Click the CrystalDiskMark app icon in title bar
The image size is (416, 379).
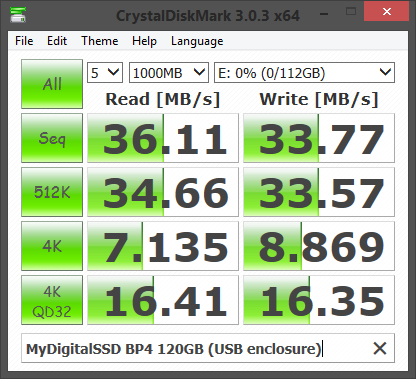18,15
